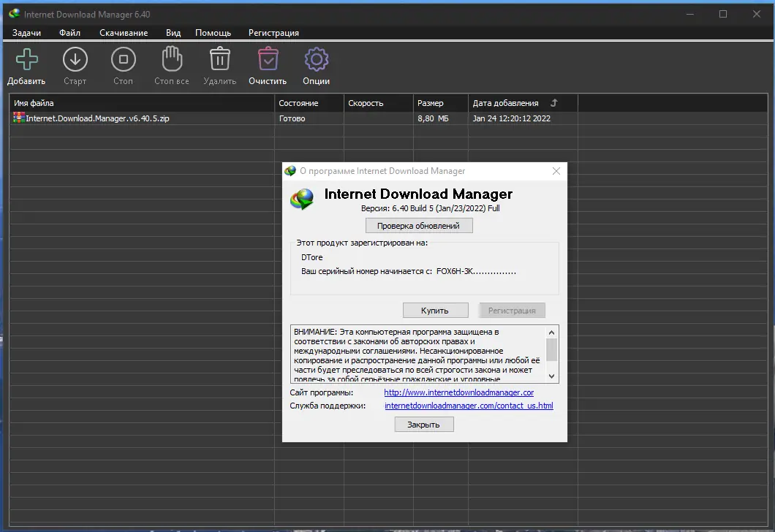Click the IDM logo in the About dialog
This screenshot has width=775, height=532.
point(301,197)
